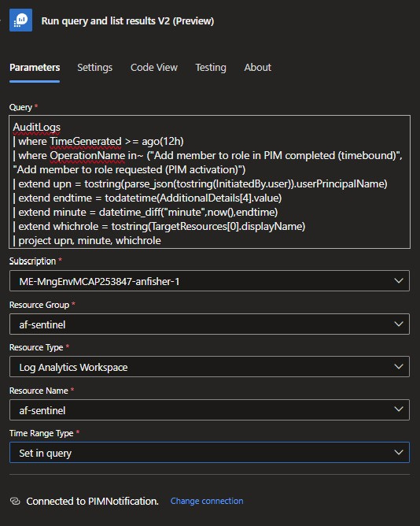Click the project upn, minute, whichrole line
Viewport: 420px width, 526px height.
[87, 240]
